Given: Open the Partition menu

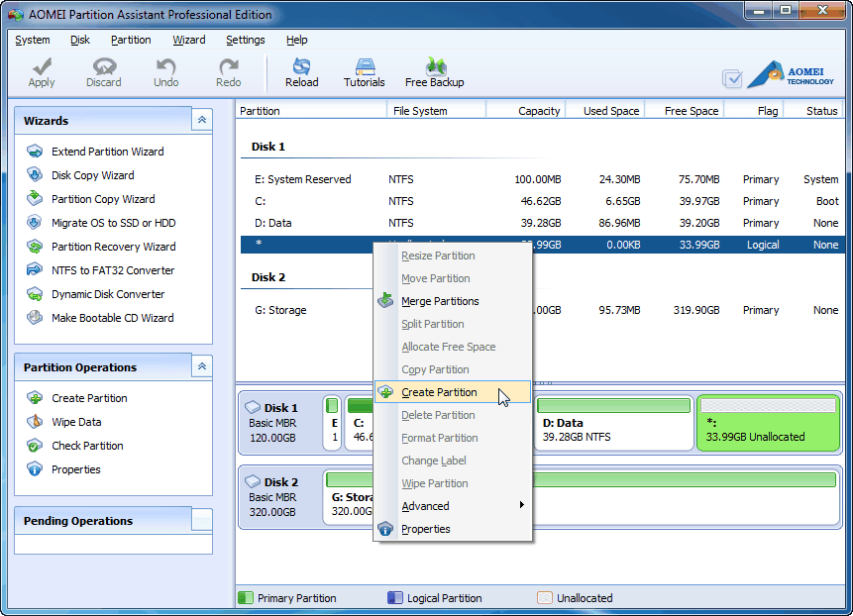Looking at the screenshot, I should tap(131, 40).
